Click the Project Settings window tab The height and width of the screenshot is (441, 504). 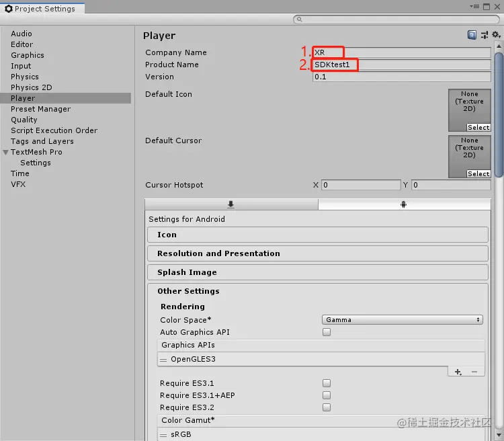(42, 9)
